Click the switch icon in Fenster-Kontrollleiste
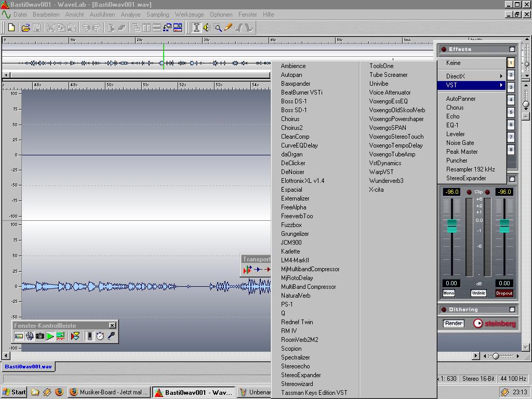Screen dimensions: 532x399 click(89, 336)
